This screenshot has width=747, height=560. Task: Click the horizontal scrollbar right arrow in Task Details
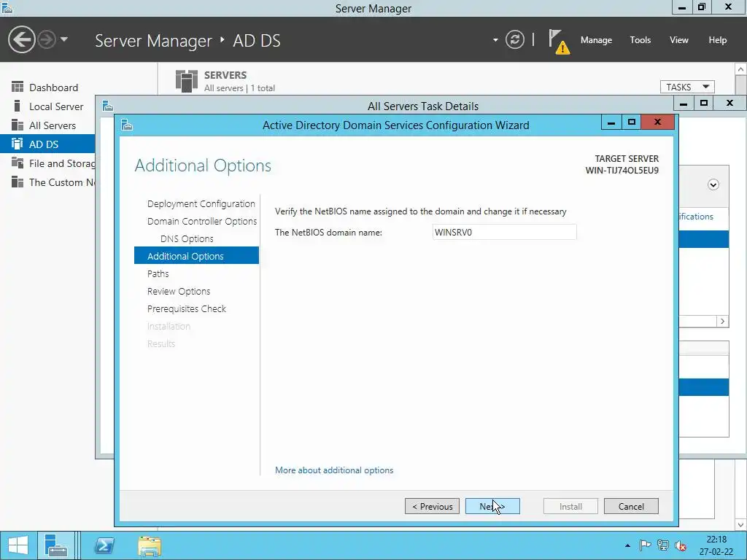click(x=722, y=322)
